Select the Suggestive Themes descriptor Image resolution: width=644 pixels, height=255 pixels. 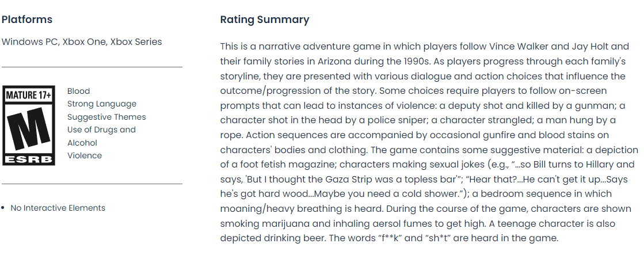pos(106,117)
